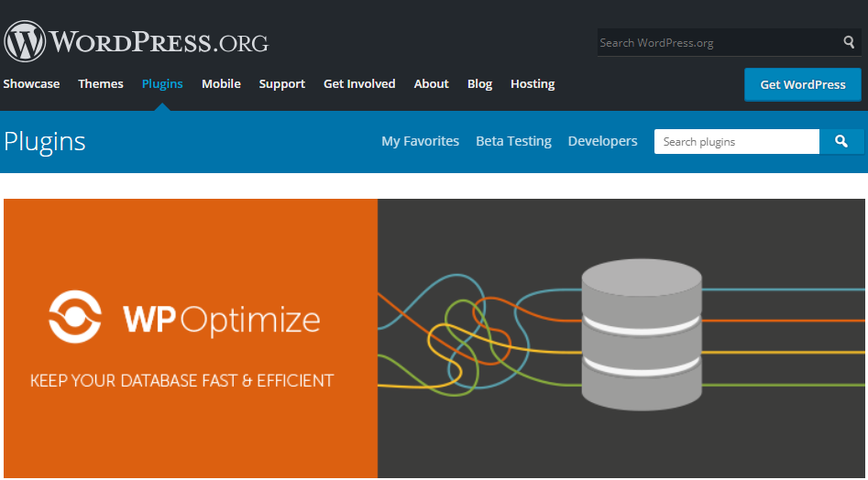Open the Showcase menu item
This screenshot has width=868, height=480.
[31, 84]
